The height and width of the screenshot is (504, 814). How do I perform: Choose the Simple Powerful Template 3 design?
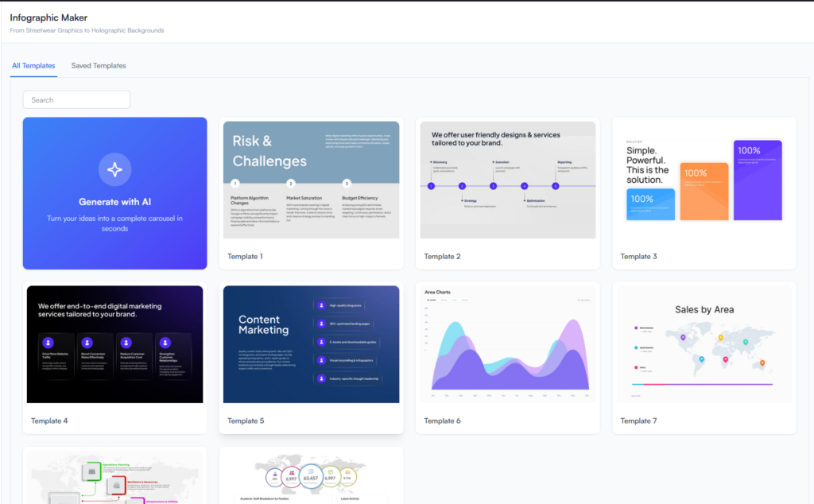coord(704,180)
